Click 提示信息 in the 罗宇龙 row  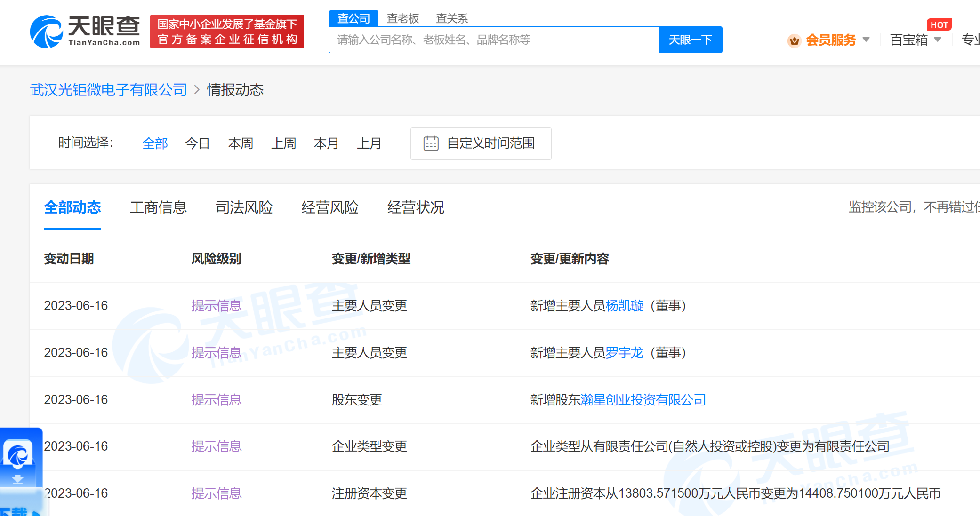[x=216, y=353]
